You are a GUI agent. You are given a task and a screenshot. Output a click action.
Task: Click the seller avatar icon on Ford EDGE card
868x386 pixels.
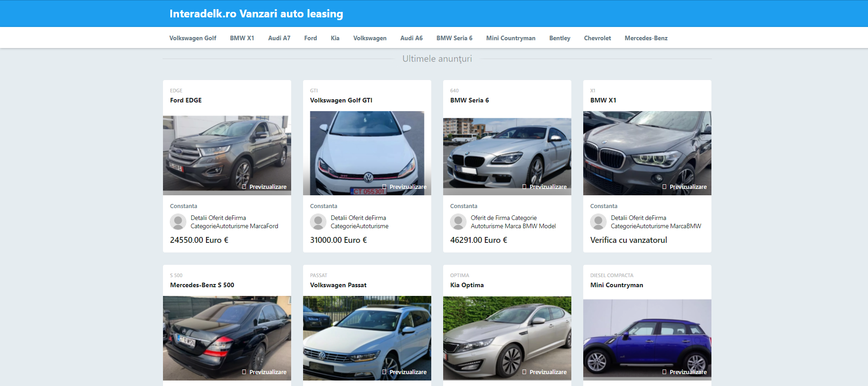tap(178, 222)
